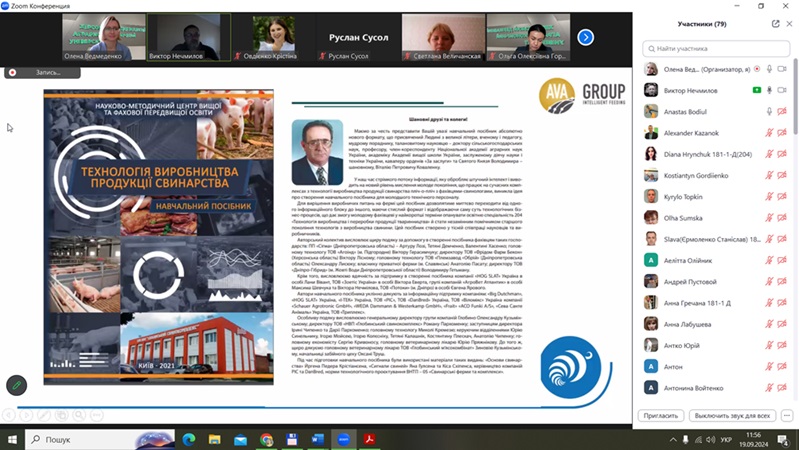Open Adobe Acrobat from the taskbar

coord(370,439)
